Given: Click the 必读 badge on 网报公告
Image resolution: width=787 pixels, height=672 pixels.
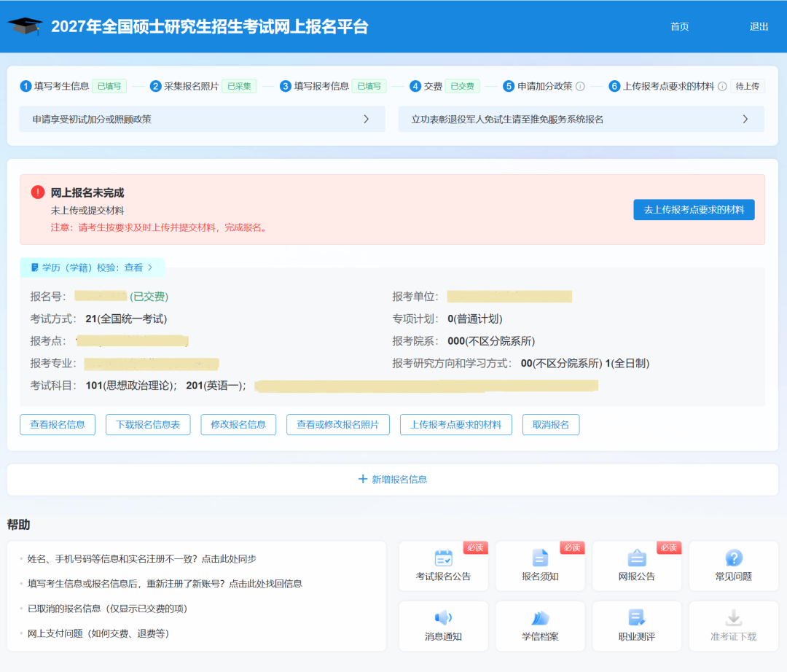Looking at the screenshot, I should (x=669, y=547).
